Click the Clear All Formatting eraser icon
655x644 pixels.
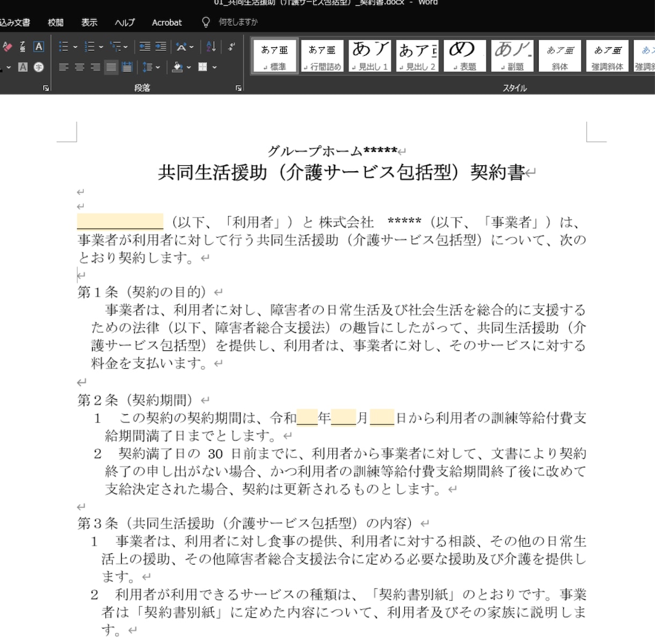pos(7,47)
